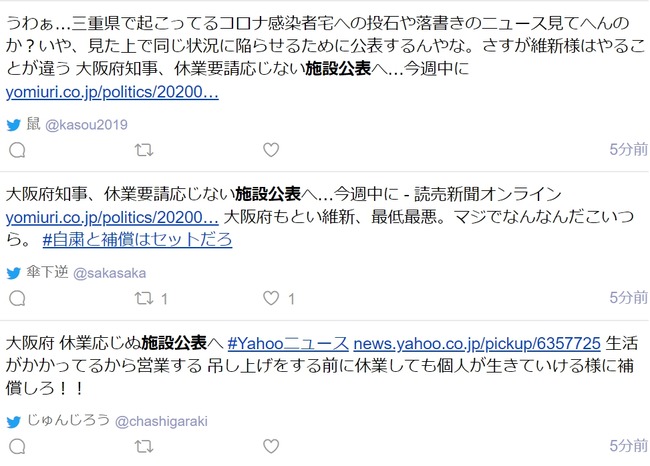
Task: Click Twitter bird icon beside 傘下逆
Action: [14, 273]
